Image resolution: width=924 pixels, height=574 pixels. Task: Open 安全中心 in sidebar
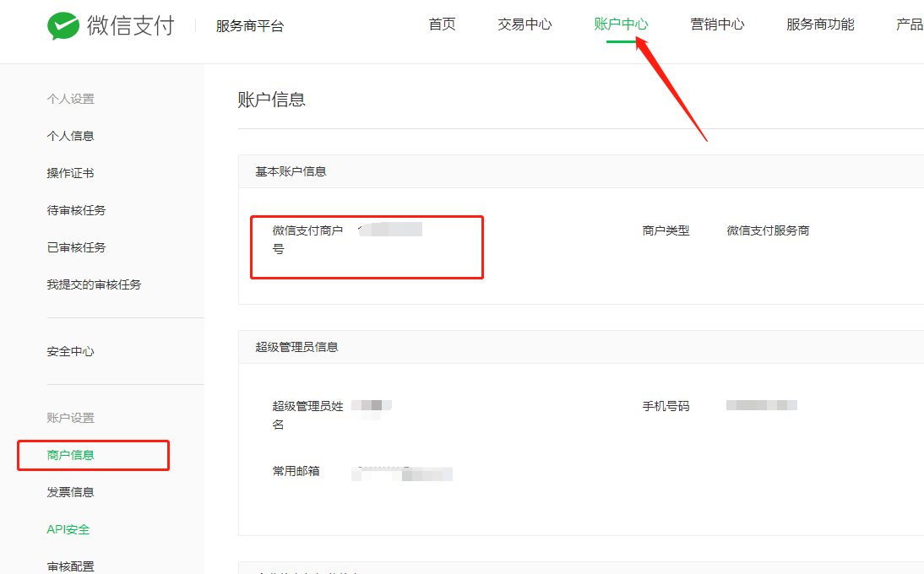tap(71, 351)
